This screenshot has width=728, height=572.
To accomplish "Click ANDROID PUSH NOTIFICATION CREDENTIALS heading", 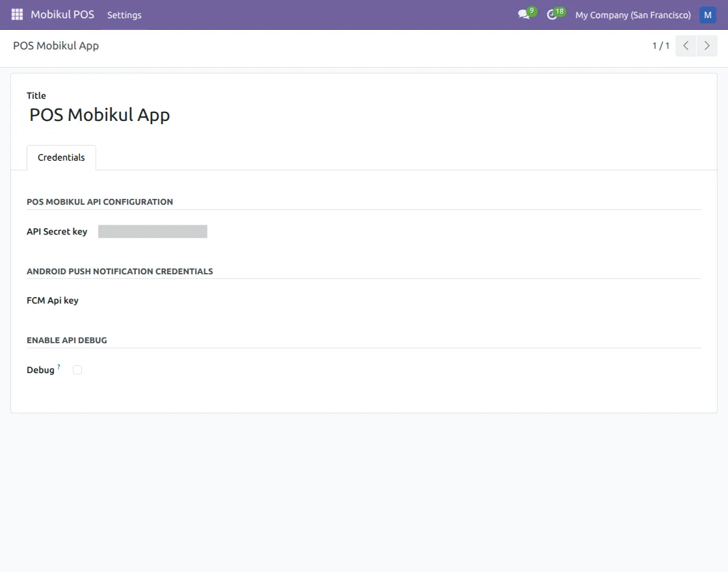I will tap(120, 271).
